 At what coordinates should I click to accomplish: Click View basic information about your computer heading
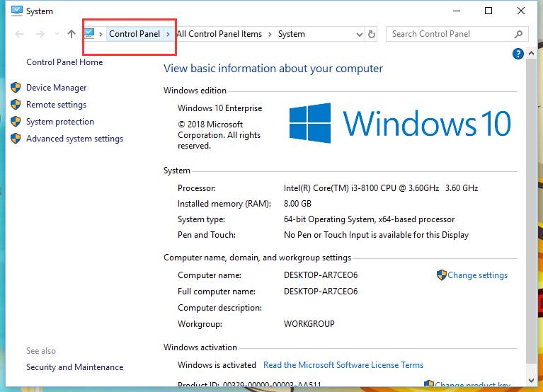(273, 69)
